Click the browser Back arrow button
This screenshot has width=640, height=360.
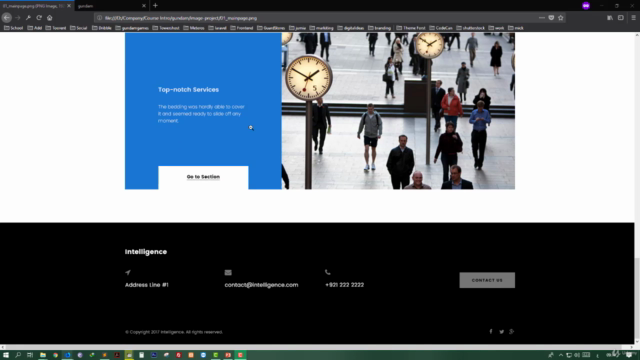[x=7, y=18]
